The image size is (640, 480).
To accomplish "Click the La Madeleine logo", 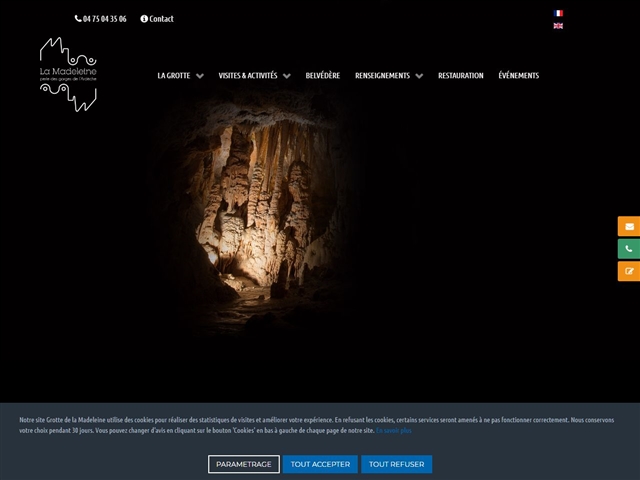I will (x=68, y=74).
